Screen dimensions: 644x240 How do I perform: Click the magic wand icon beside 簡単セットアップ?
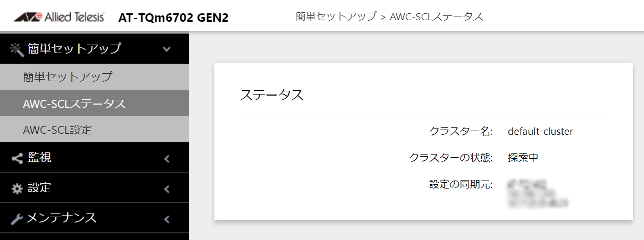17,49
